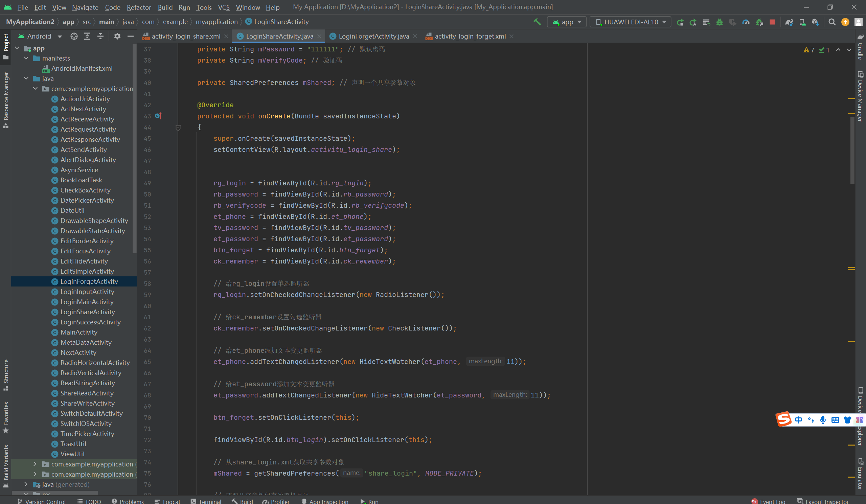Image resolution: width=866 pixels, height=504 pixels.
Task: Open LoginMainActivity in project tree
Action: 87,302
